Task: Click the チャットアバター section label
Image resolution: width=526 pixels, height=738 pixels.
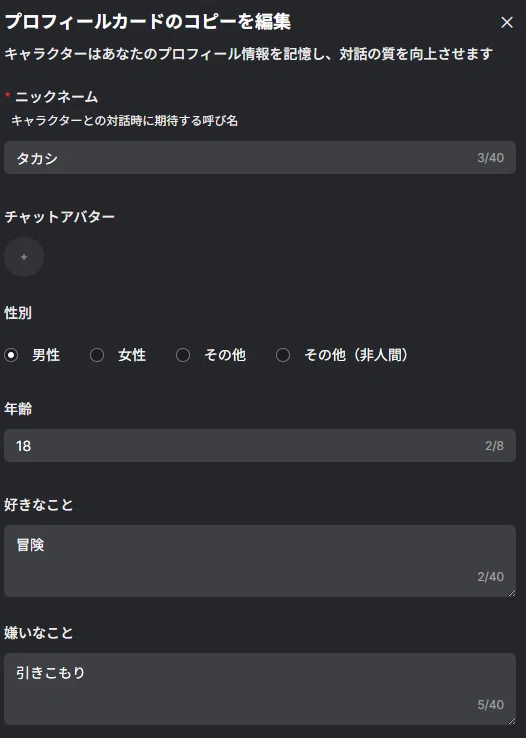Action: [x=59, y=217]
